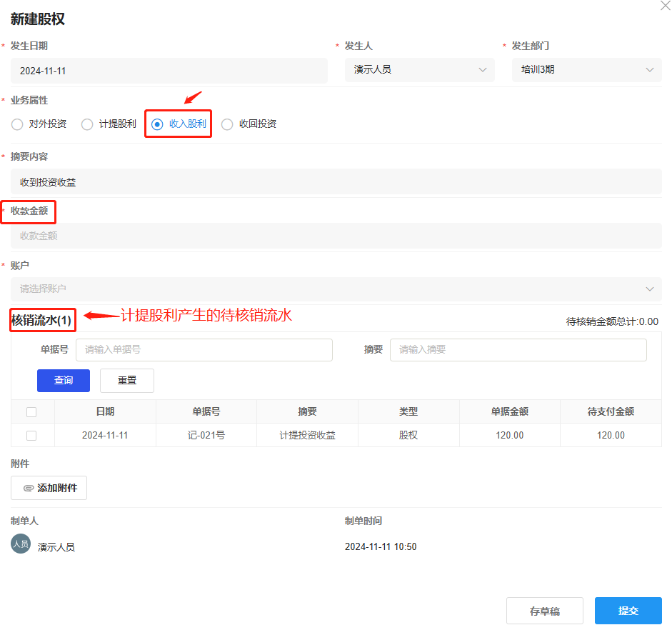Image resolution: width=672 pixels, height=630 pixels.
Task: Choose the 计提股利 radio option
Action: click(x=87, y=124)
